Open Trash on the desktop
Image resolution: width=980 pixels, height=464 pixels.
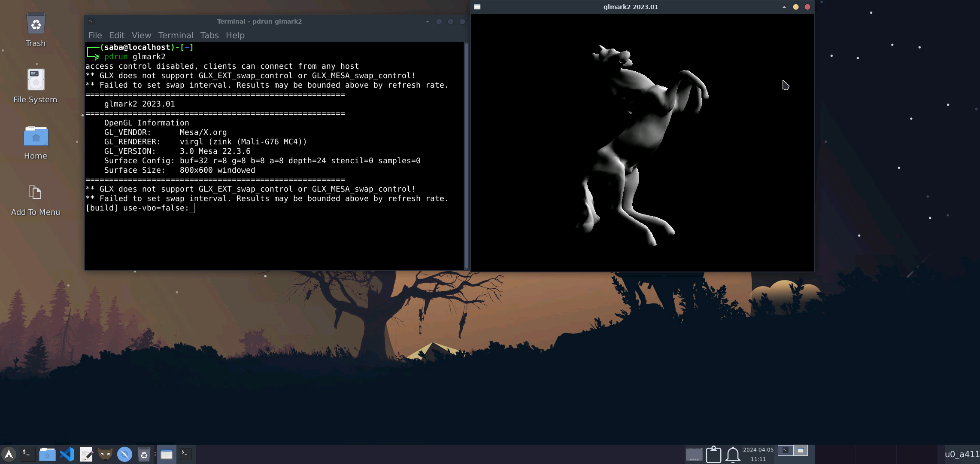tap(36, 29)
